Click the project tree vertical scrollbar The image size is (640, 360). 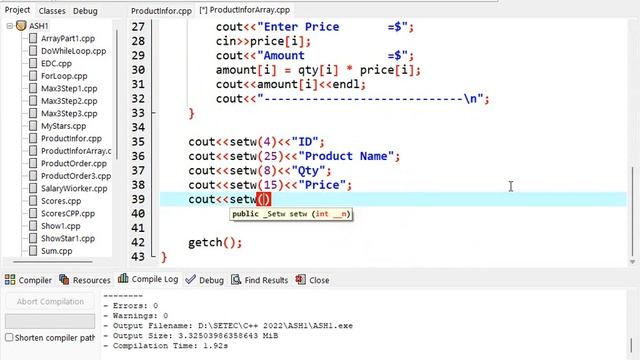117,94
